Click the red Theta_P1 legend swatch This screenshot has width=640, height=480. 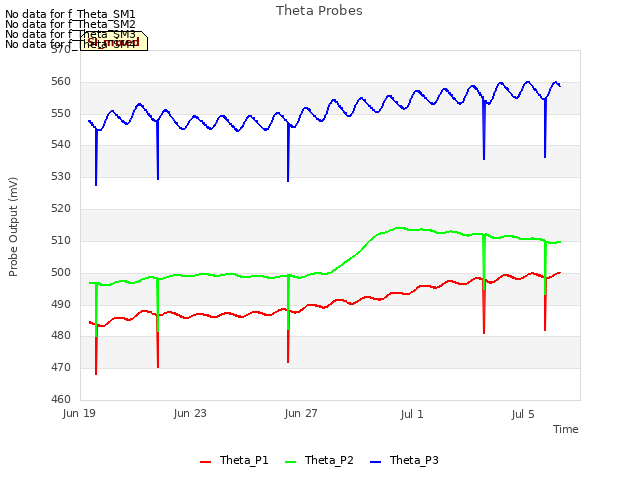(205, 462)
